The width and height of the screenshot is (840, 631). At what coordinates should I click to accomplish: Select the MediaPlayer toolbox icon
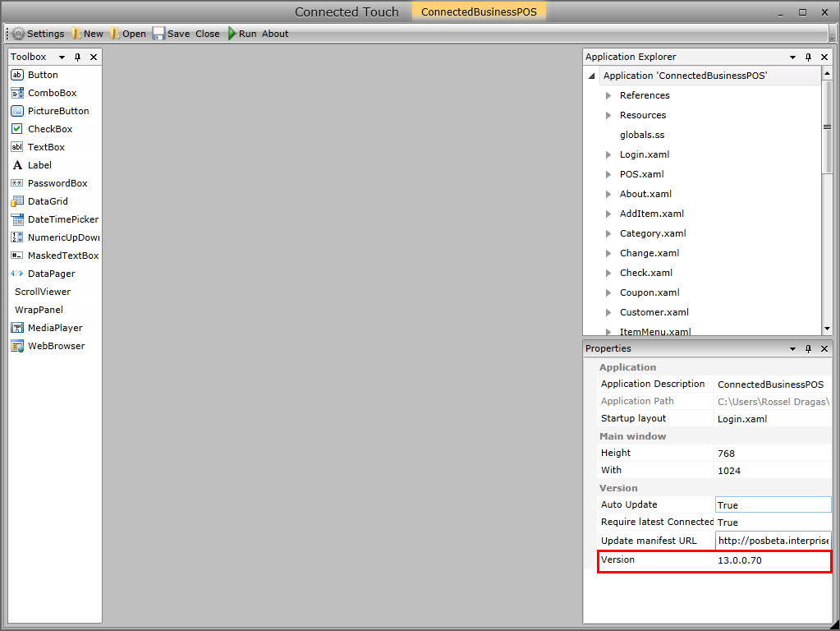[17, 328]
